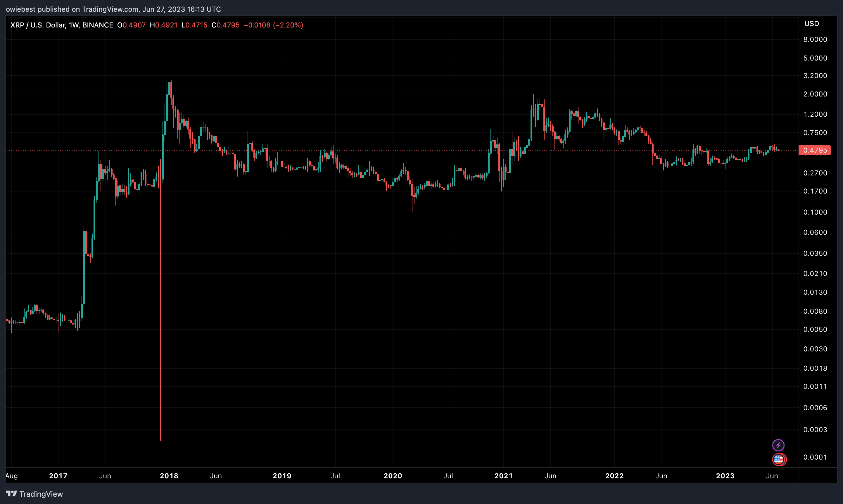Click the Aug time axis label
The height and width of the screenshot is (504, 843).
coord(11,476)
